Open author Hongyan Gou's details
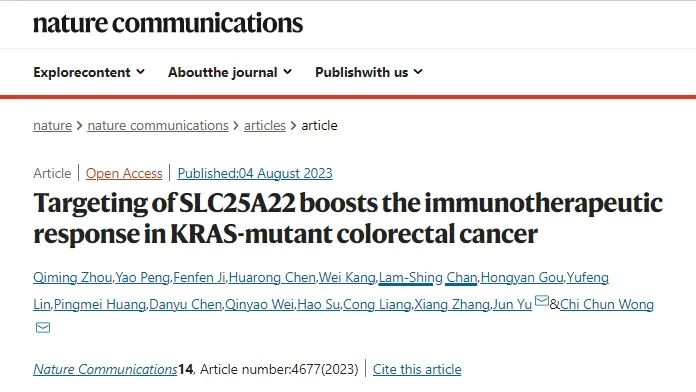The height and width of the screenshot is (392, 696). click(522, 277)
